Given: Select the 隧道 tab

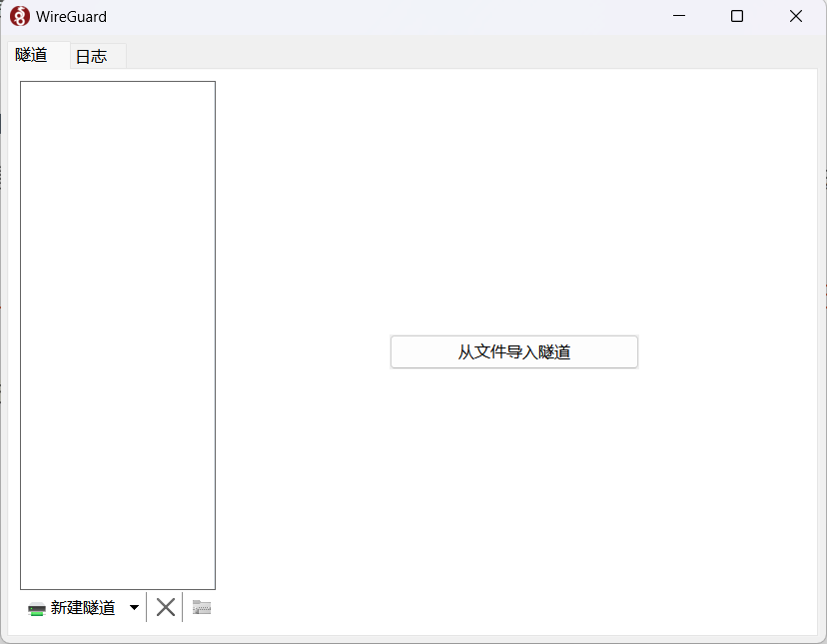Looking at the screenshot, I should pos(39,55).
